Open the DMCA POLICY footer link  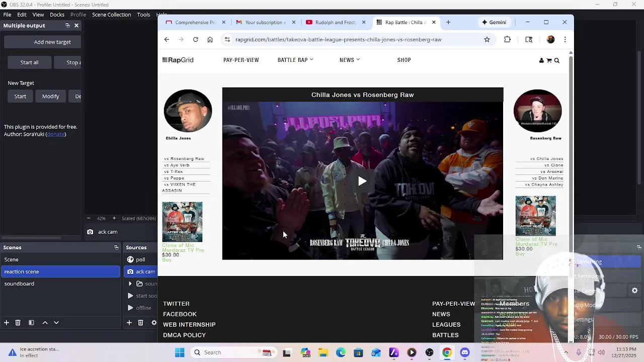tap(184, 335)
